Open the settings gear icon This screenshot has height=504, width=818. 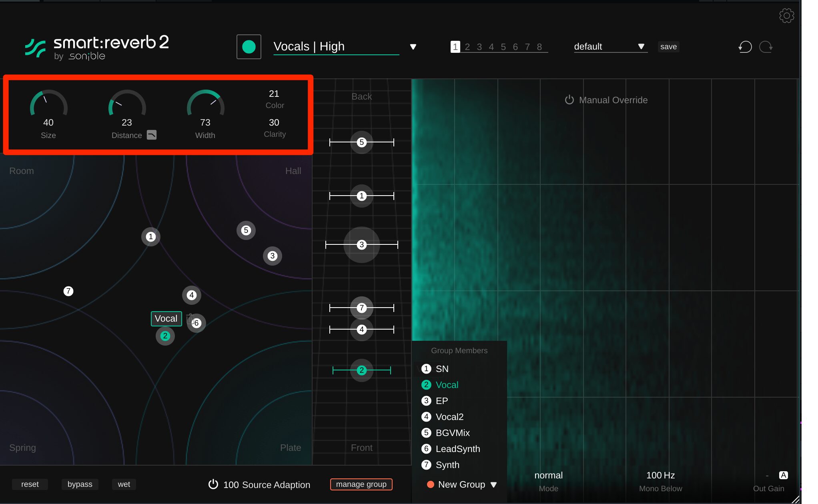[786, 16]
